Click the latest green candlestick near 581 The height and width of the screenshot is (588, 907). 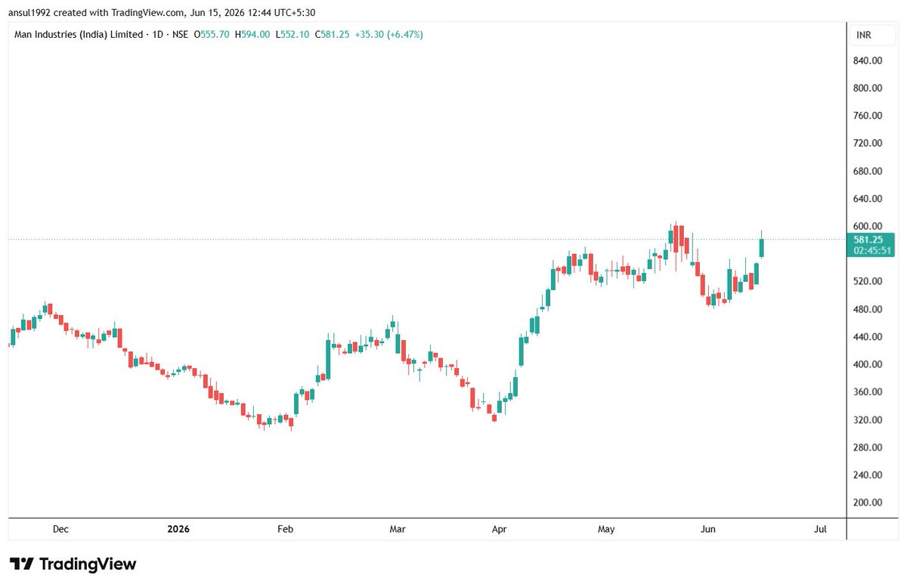tap(762, 247)
